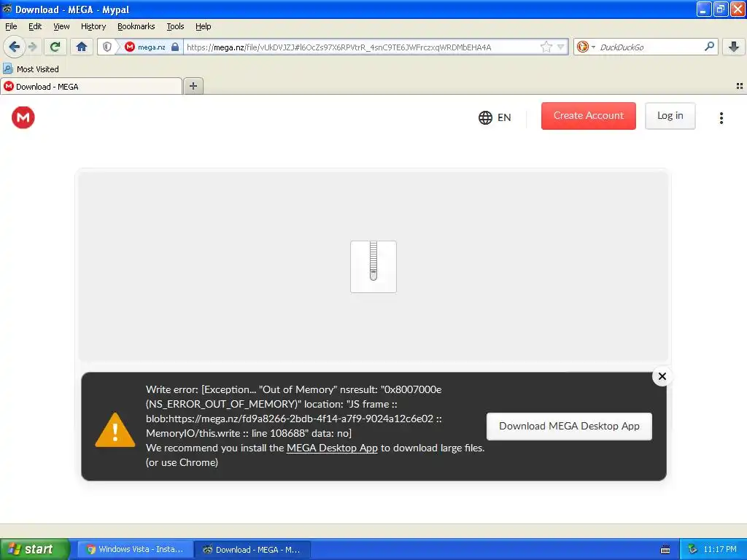This screenshot has height=560, width=747.
Task: Switch to Download - MEGA taskbar button
Action: tap(252, 550)
